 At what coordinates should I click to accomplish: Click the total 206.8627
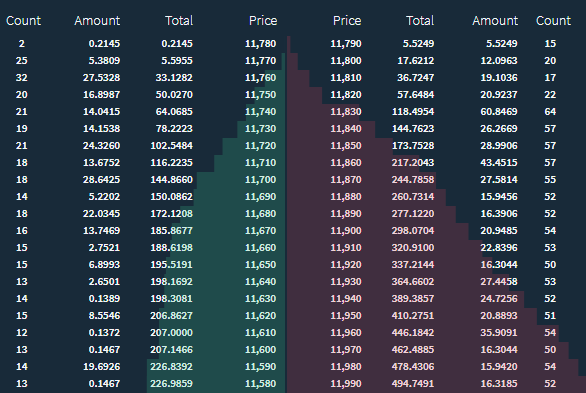(x=172, y=316)
